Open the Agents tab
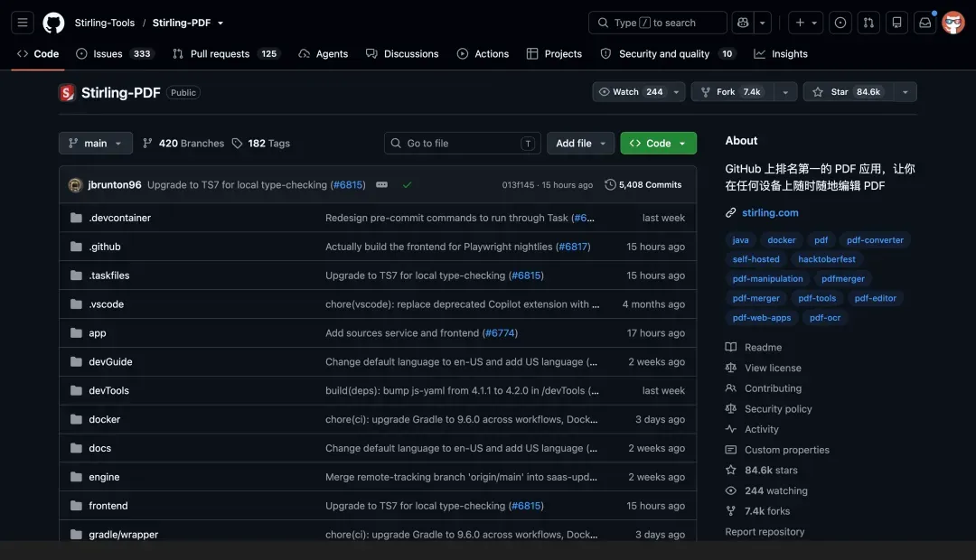 323,53
